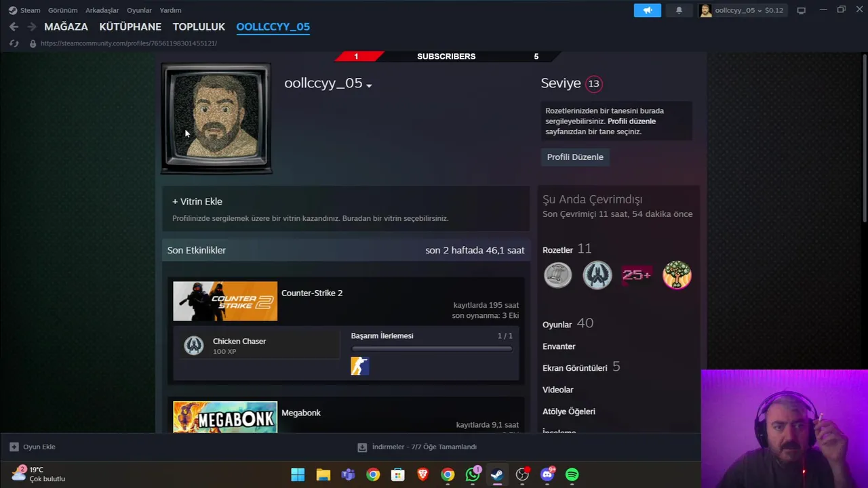Go back with the Steam back arrow
868x488 pixels.
click(x=14, y=26)
